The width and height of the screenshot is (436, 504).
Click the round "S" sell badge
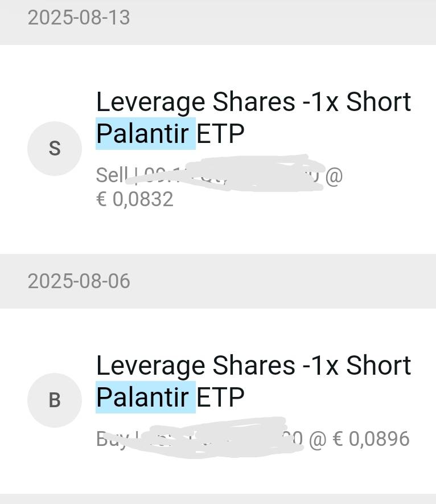(x=55, y=149)
